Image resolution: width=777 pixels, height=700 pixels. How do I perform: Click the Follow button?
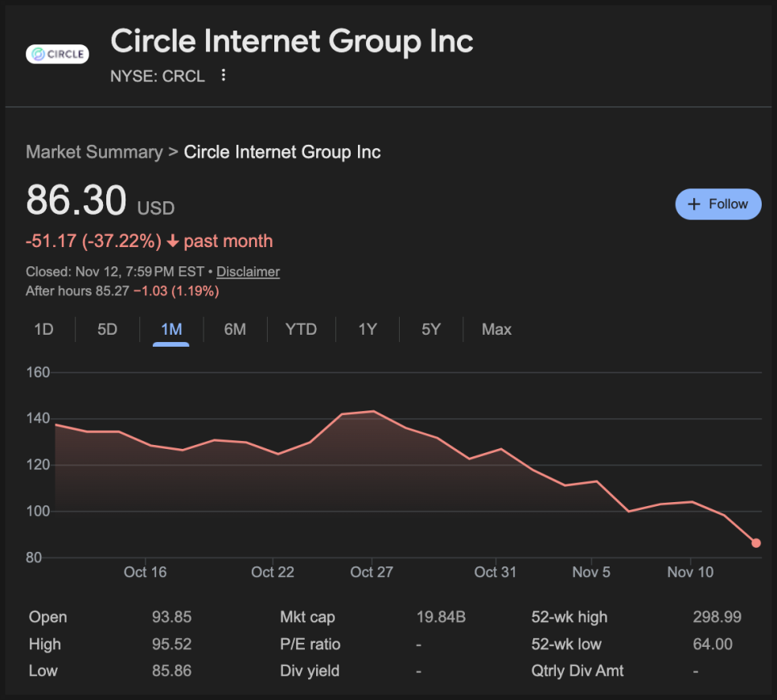click(717, 204)
